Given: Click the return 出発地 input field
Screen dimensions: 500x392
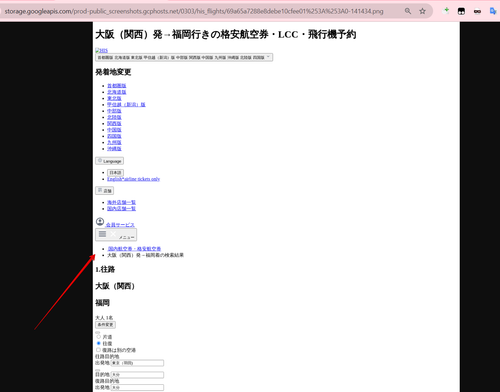Looking at the screenshot, I should (137, 387).
